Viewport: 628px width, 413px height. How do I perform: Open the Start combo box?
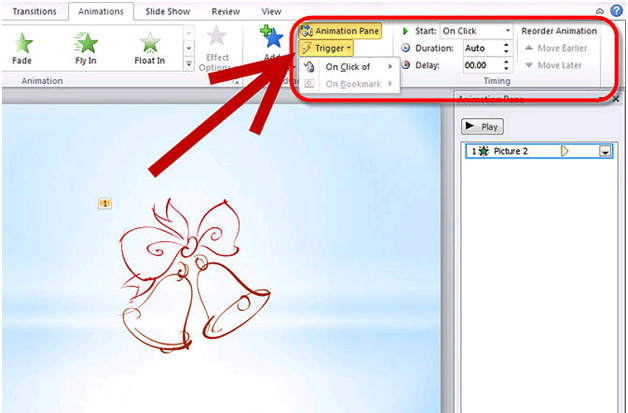tap(476, 31)
